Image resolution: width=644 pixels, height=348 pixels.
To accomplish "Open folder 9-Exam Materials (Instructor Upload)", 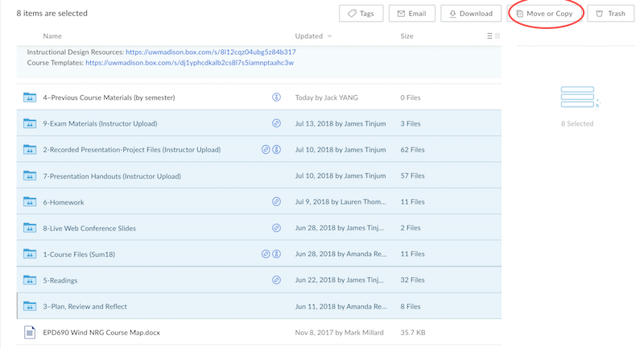I will pyautogui.click(x=100, y=123).
